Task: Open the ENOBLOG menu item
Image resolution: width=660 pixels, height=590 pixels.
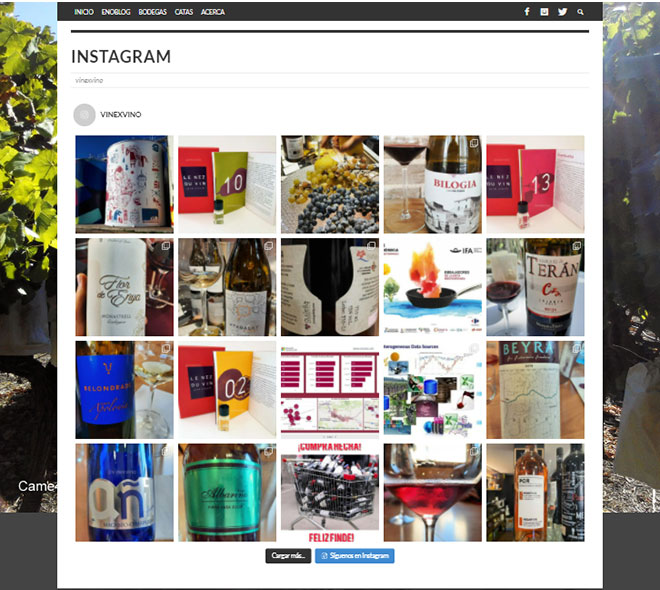Action: 116,12
